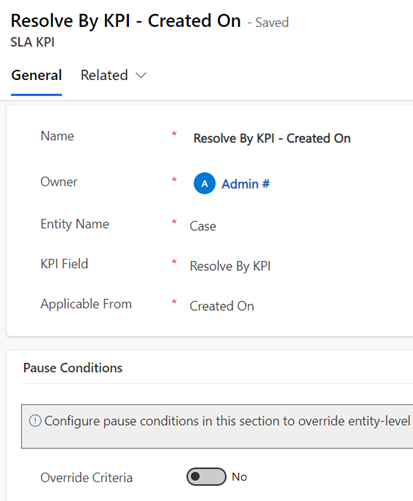Select the Pause Conditions section heading
The width and height of the screenshot is (413, 501).
73,368
